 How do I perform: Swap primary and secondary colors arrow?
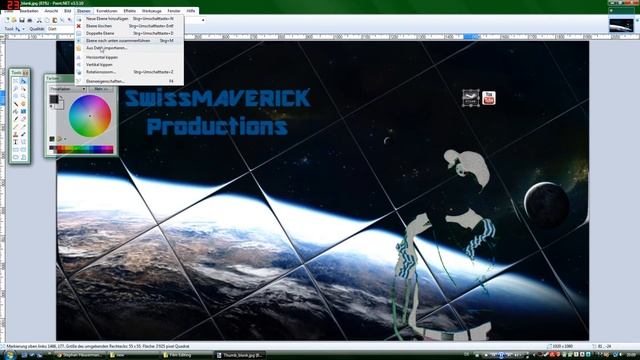61,98
